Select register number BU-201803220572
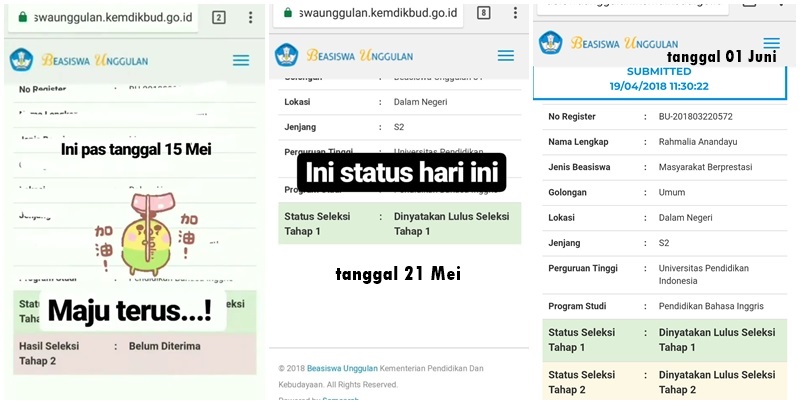 [x=695, y=116]
